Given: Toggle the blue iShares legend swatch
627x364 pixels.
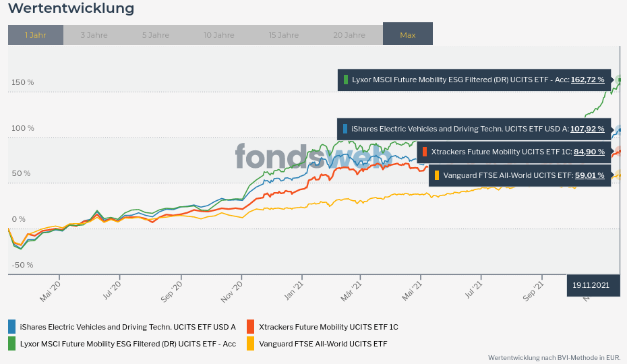Looking at the screenshot, I should point(12,327).
